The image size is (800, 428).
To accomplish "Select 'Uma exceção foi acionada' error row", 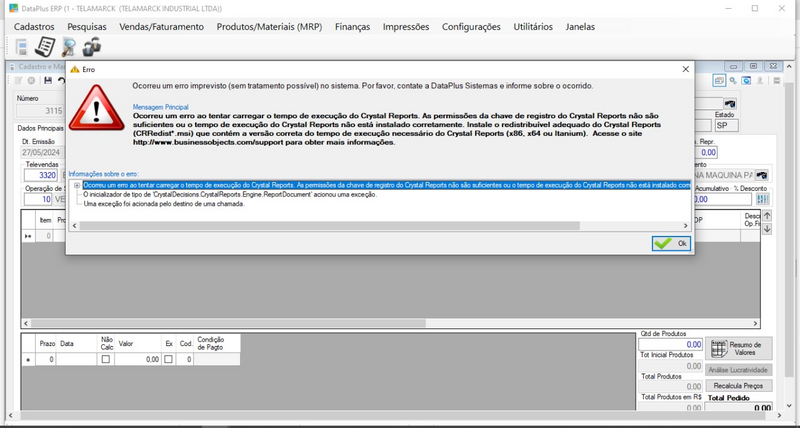I will pos(164,204).
